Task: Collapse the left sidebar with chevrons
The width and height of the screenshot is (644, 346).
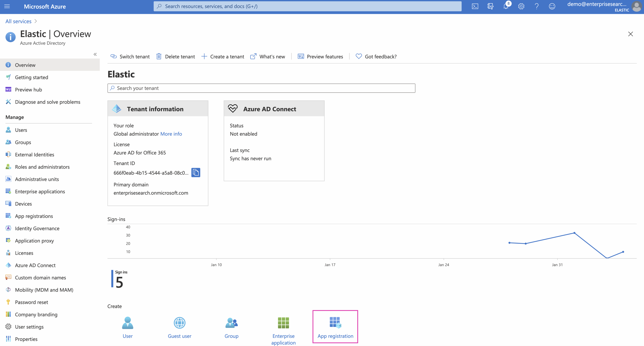Action: [x=95, y=54]
